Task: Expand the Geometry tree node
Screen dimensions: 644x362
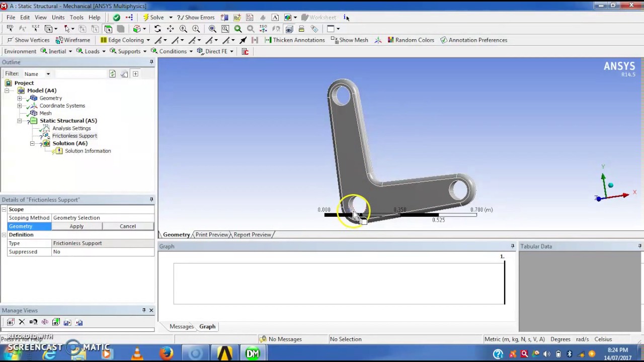Action: pyautogui.click(x=20, y=98)
